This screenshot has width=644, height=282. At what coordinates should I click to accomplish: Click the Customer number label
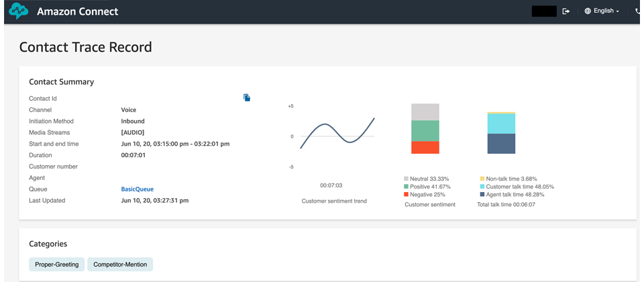[54, 167]
